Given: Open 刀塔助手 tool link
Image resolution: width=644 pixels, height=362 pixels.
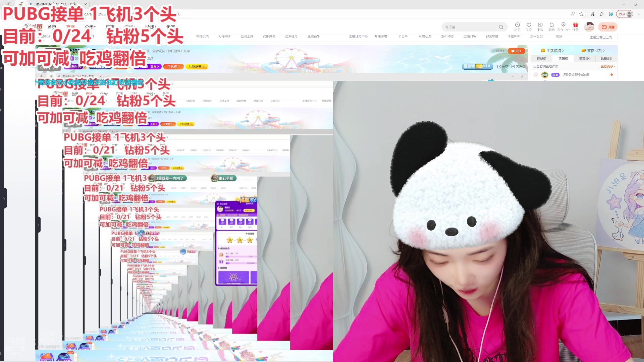Looking at the screenshot, I should [224, 36].
